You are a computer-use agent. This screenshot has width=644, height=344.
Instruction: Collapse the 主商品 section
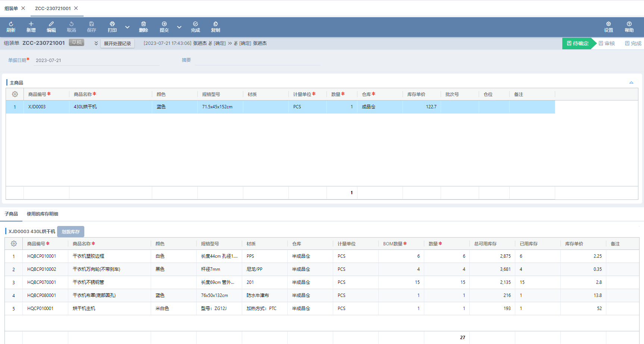(631, 83)
